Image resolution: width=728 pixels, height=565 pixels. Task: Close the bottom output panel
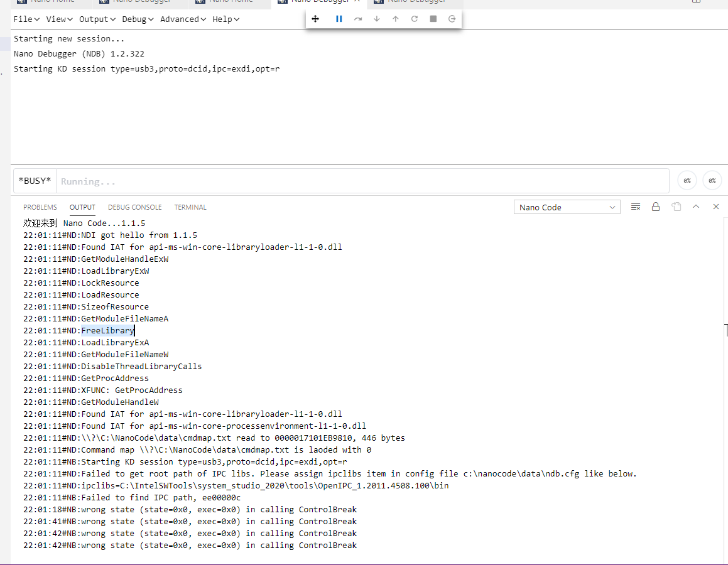pyautogui.click(x=716, y=207)
